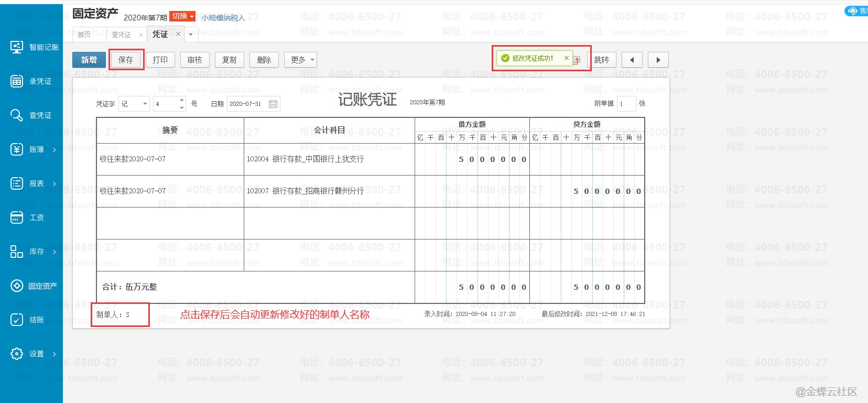Click the 附单据 count input field
Viewport: 868px width, 403px height.
(x=626, y=104)
